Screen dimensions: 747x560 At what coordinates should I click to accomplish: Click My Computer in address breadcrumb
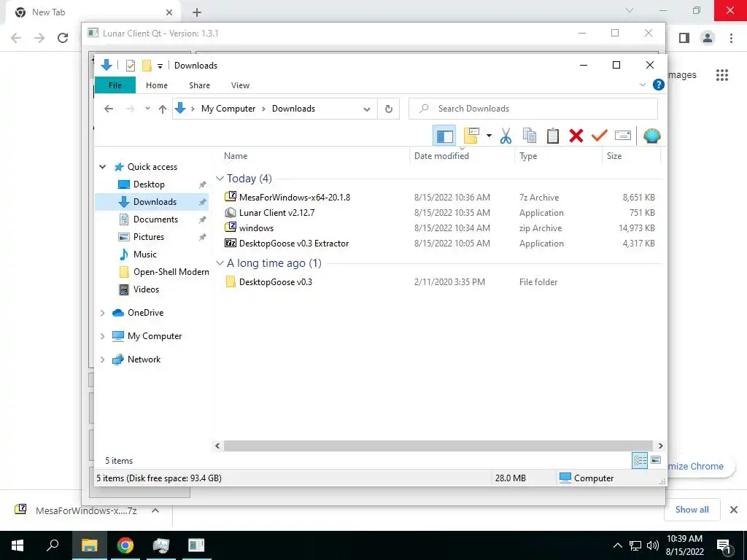228,109
